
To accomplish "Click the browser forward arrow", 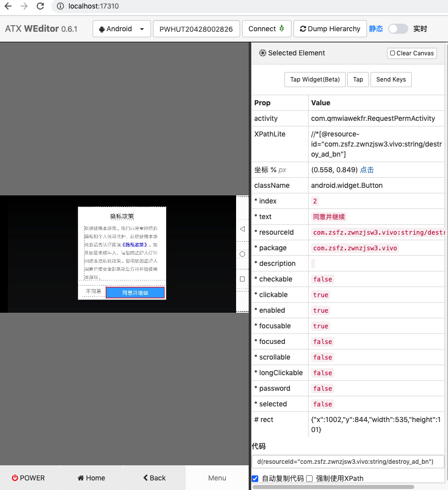I will [x=24, y=6].
